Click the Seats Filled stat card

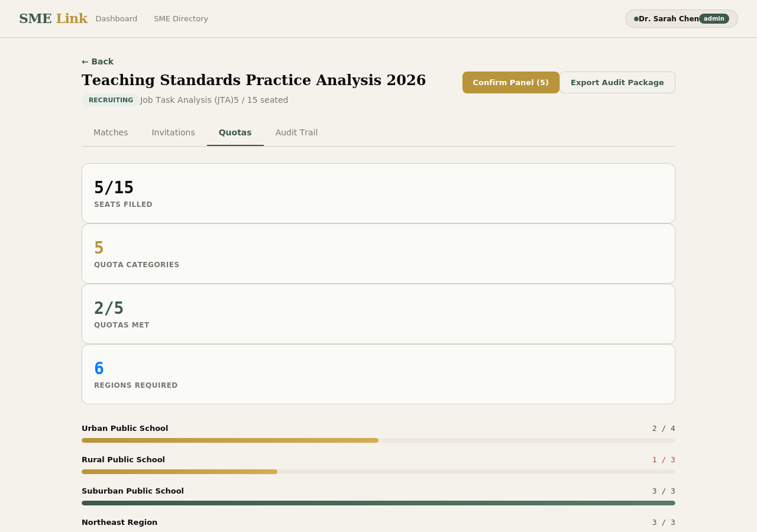378,193
